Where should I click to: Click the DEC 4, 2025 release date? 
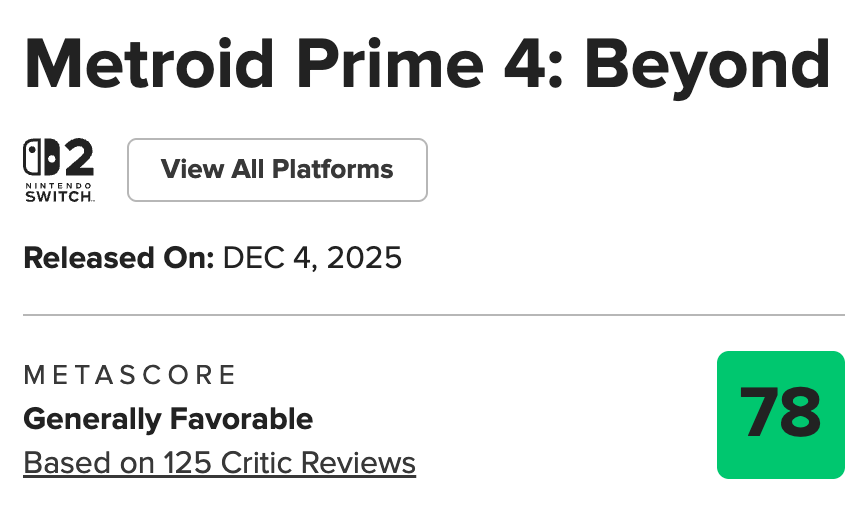pyautogui.click(x=312, y=258)
